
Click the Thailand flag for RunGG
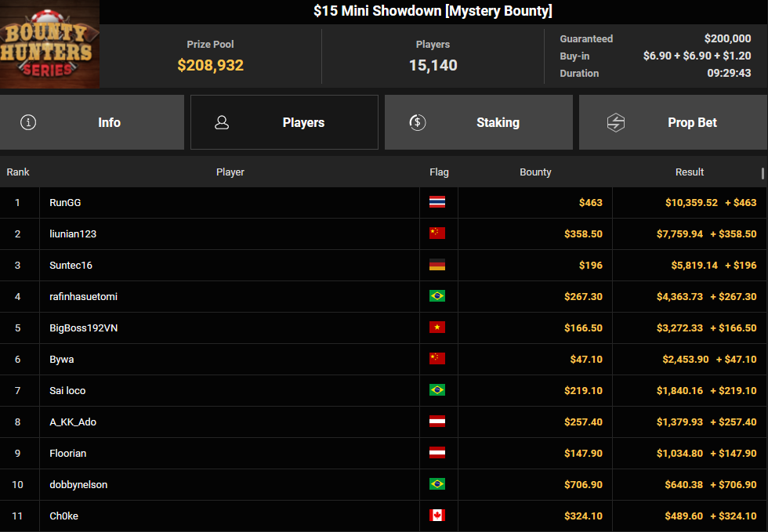[x=437, y=202]
